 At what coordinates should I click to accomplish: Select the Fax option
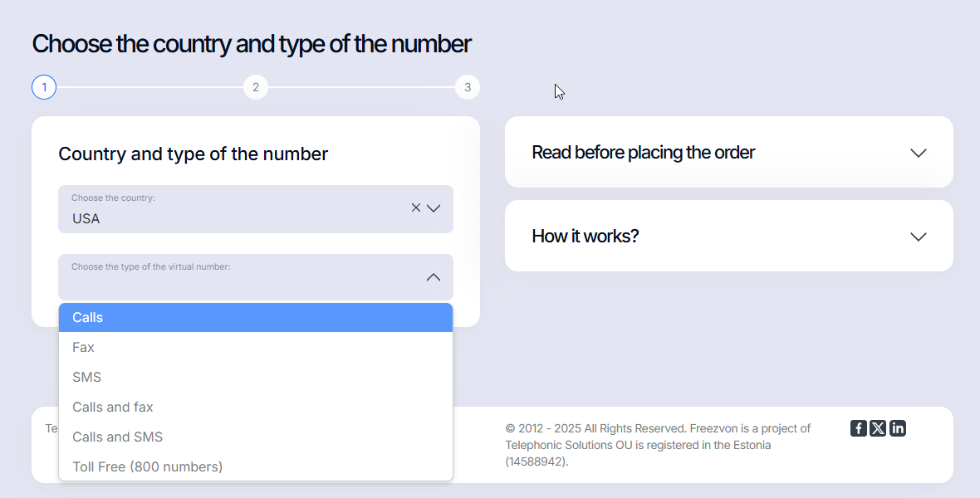(256, 348)
